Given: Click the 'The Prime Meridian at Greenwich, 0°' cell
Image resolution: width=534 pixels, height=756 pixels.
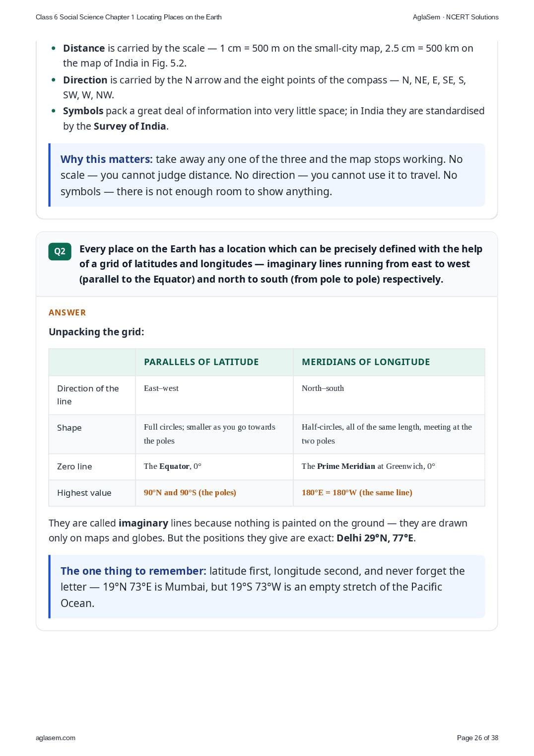Looking at the screenshot, I should [x=389, y=466].
